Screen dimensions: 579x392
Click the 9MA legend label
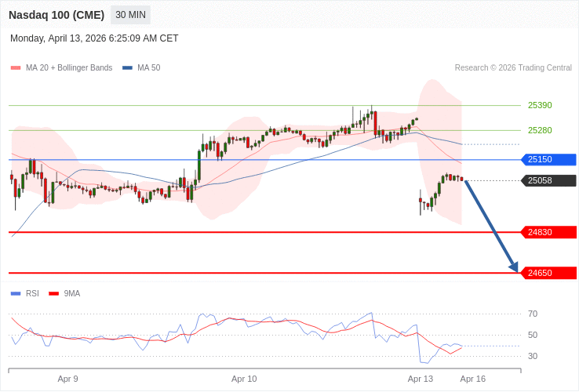coord(72,293)
